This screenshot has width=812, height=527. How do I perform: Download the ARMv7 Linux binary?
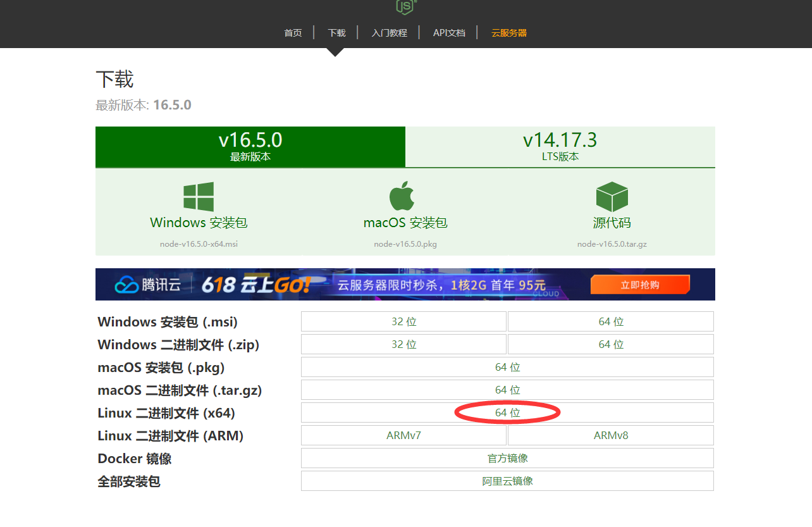(x=403, y=435)
